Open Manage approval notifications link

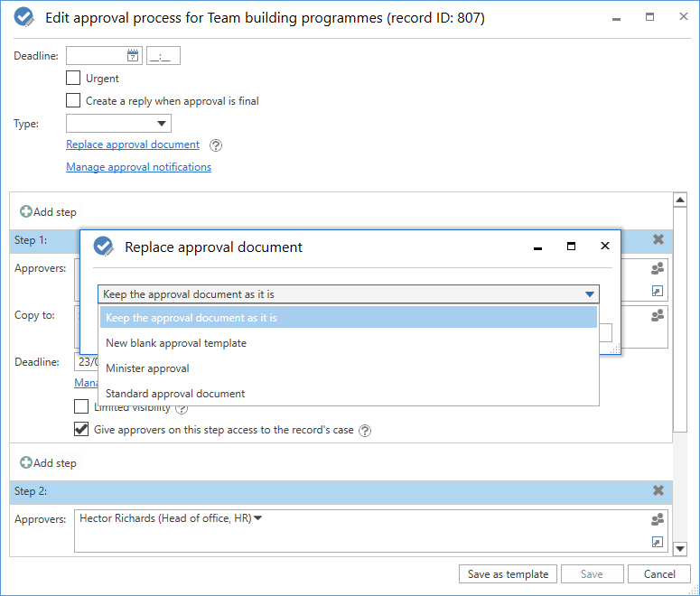coord(138,167)
